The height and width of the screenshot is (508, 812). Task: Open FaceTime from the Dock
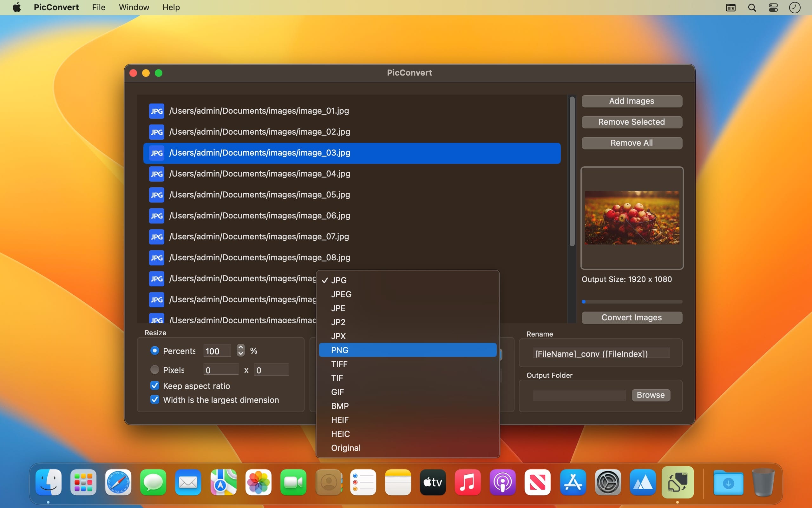[293, 482]
